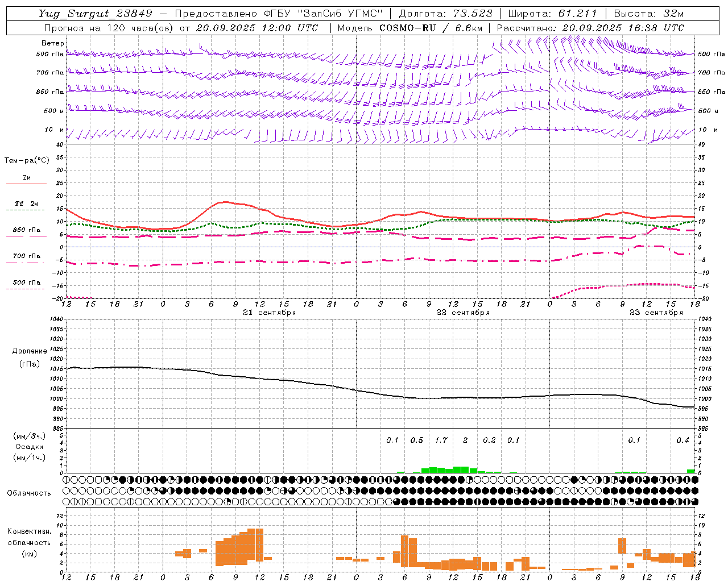Click the '(мм/1ч.)' precipitation unit label
This screenshot has height=582, width=728.
coord(30,458)
